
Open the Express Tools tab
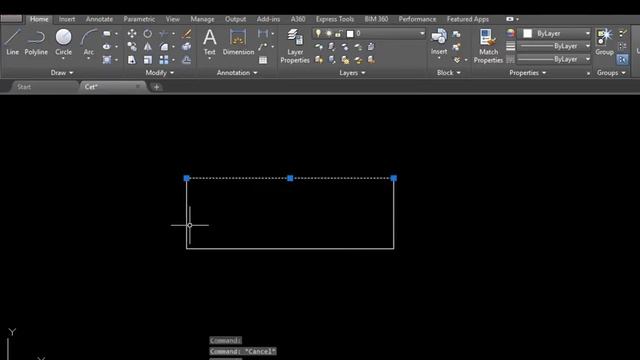point(335,19)
